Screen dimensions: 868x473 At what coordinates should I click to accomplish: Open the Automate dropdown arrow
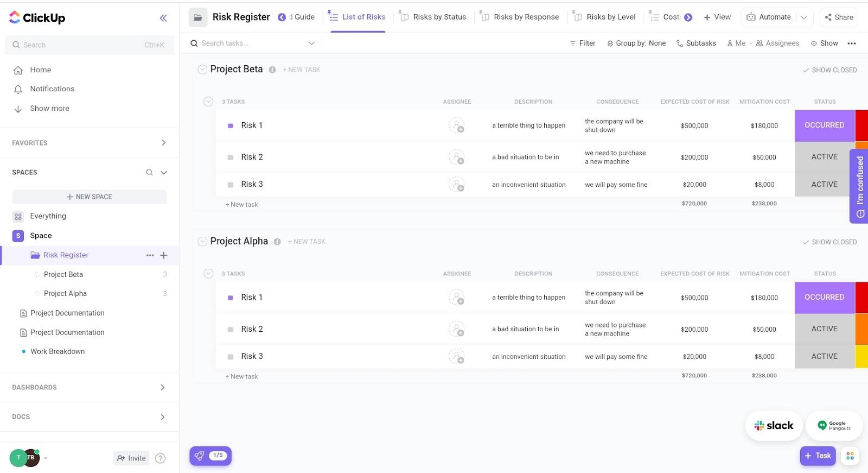804,17
